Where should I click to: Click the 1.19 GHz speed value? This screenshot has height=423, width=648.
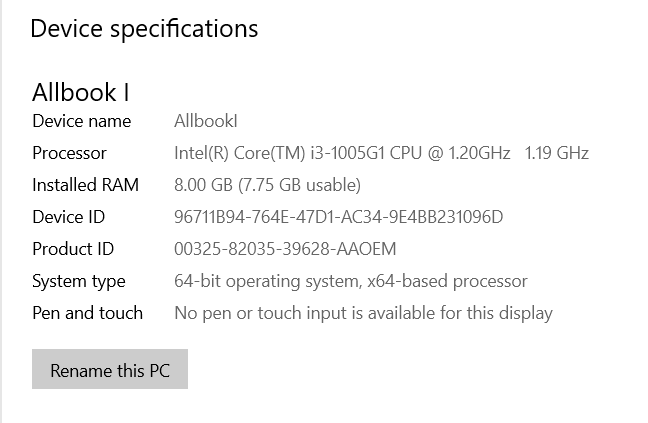click(x=557, y=153)
